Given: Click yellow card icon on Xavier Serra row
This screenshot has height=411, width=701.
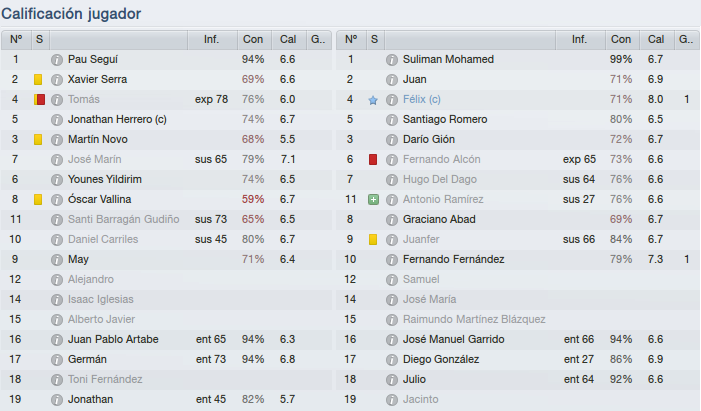Looking at the screenshot, I should 38,80.
